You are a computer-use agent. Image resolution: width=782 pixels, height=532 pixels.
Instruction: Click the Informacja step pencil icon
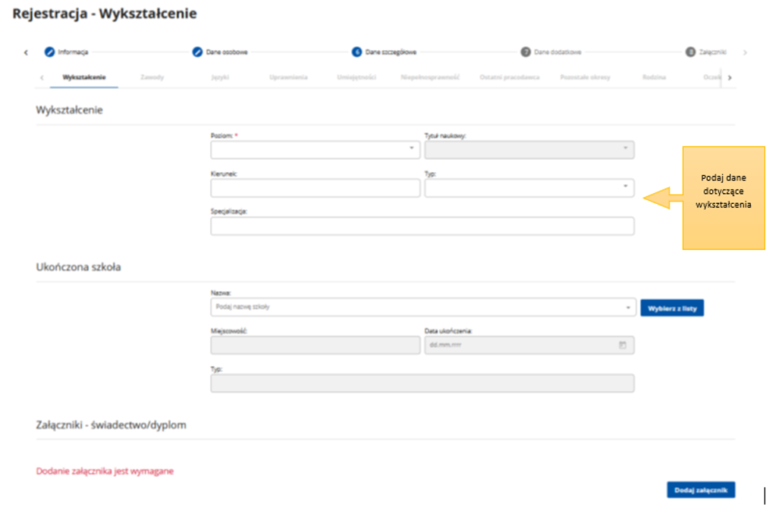pos(50,52)
